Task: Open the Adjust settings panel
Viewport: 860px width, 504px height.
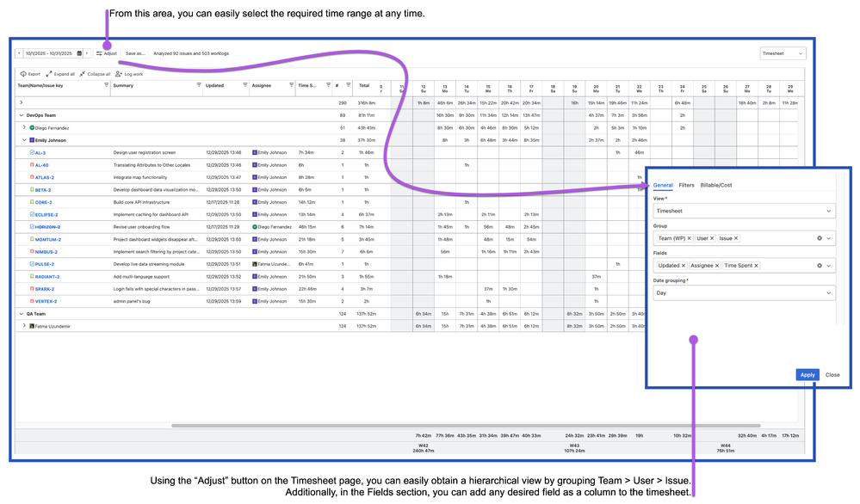Action: pos(107,53)
